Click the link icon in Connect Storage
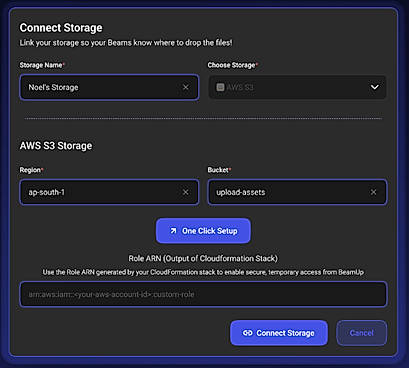This screenshot has height=368, width=409. click(247, 333)
